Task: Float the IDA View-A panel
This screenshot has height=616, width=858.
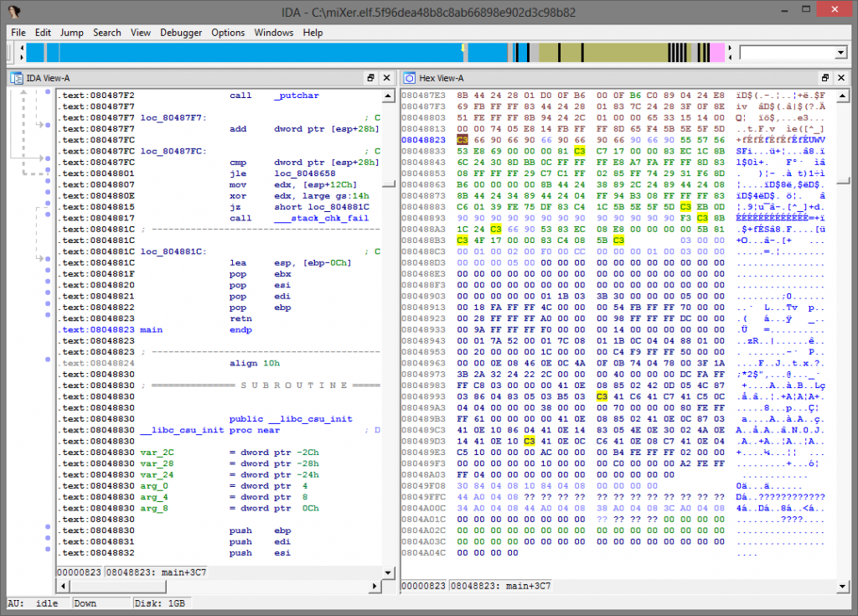Action: pos(370,78)
